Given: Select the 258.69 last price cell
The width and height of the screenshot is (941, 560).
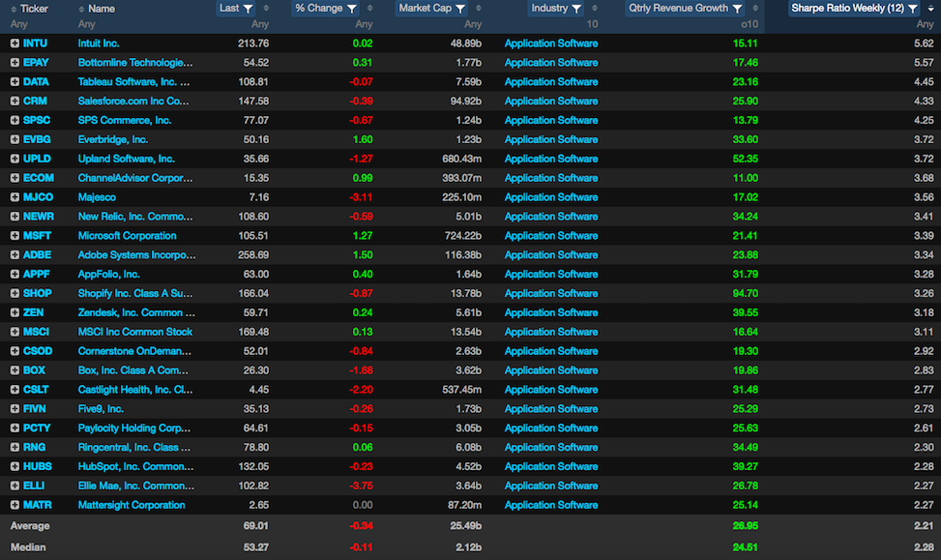Looking at the screenshot, I should click(x=253, y=254).
